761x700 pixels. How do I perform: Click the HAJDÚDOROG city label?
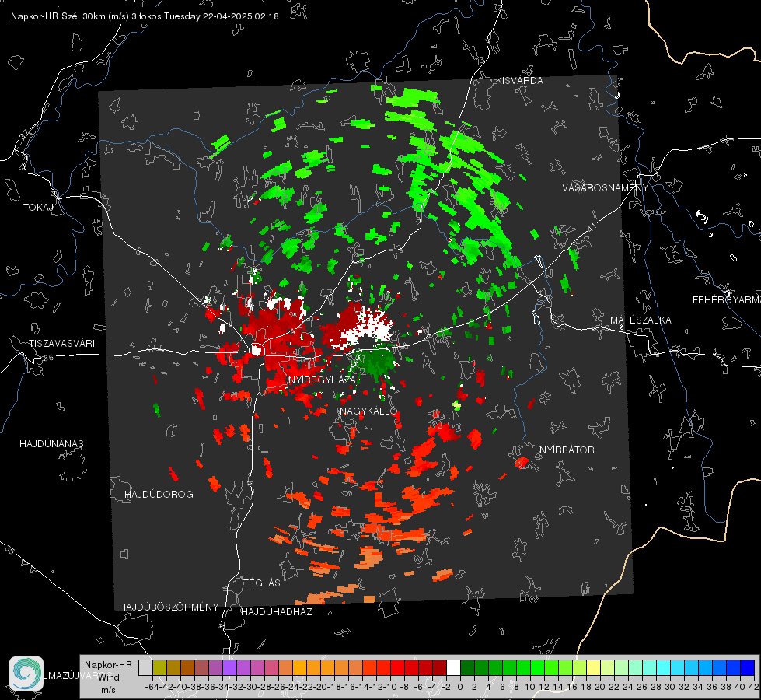pyautogui.click(x=159, y=494)
